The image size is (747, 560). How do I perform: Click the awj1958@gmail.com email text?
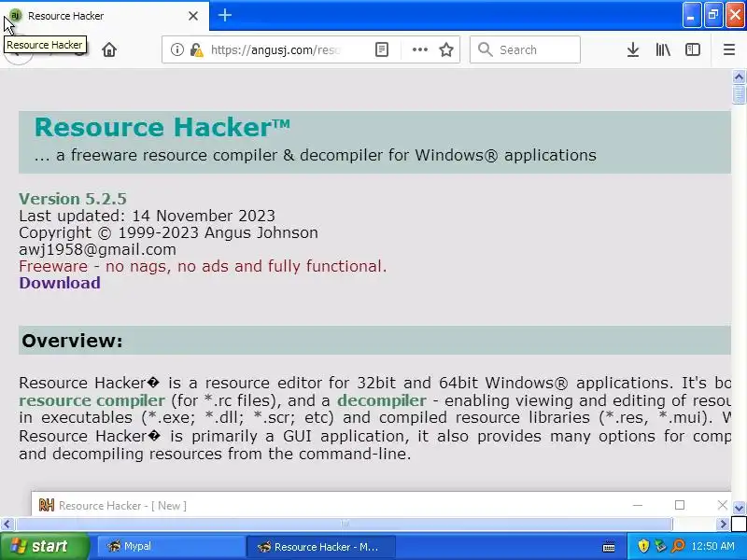point(98,249)
